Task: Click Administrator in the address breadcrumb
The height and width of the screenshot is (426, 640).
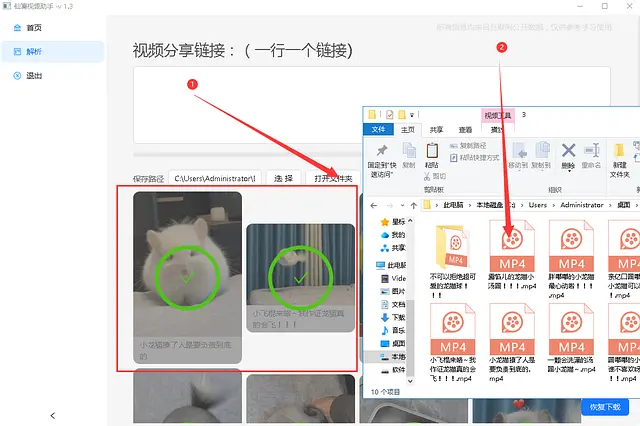Action: 582,205
